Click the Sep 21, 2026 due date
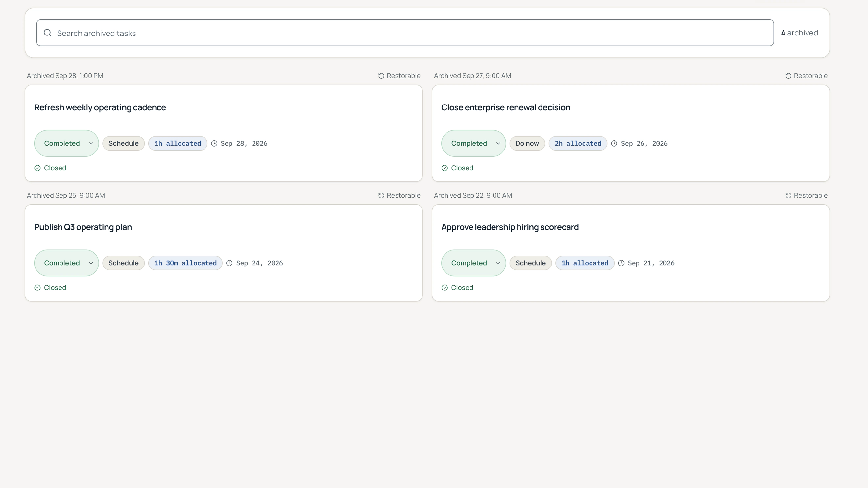 coord(651,263)
